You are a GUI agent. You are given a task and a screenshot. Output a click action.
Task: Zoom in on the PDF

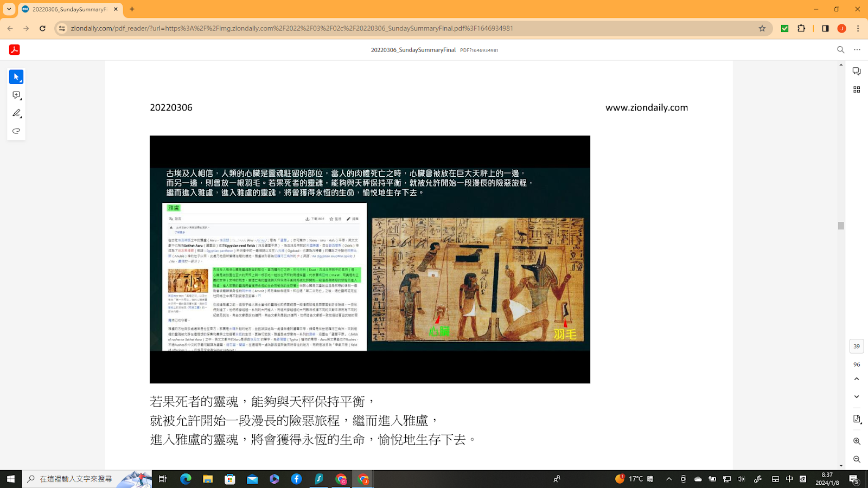click(x=857, y=441)
